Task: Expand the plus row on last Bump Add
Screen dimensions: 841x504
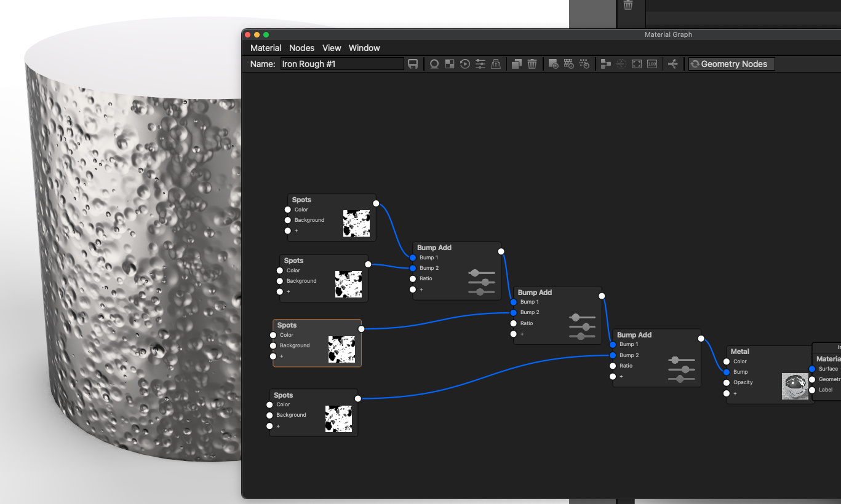Action: [x=613, y=376]
